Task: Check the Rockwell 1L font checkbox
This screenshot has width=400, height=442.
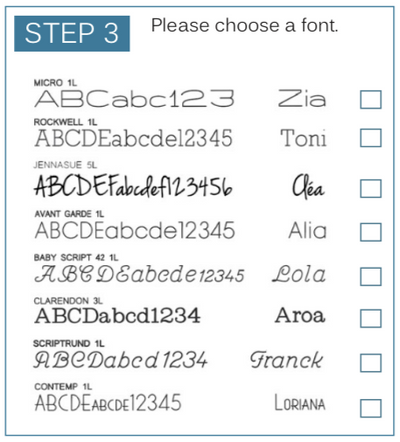Action: 371,138
